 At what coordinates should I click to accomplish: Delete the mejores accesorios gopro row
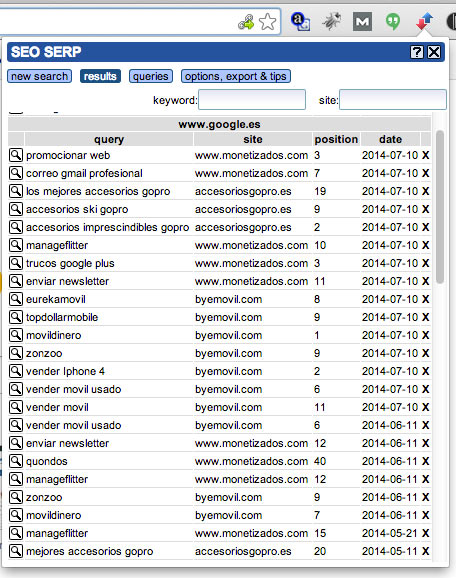click(x=425, y=551)
